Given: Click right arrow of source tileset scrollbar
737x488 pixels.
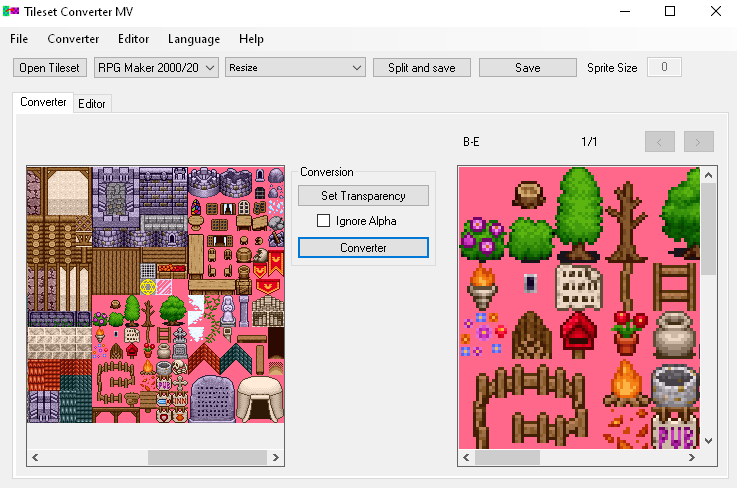Looking at the screenshot, I should click(x=275, y=457).
